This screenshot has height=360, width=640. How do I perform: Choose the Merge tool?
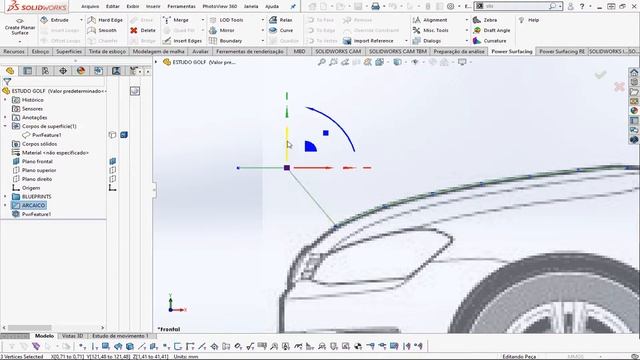pos(176,20)
